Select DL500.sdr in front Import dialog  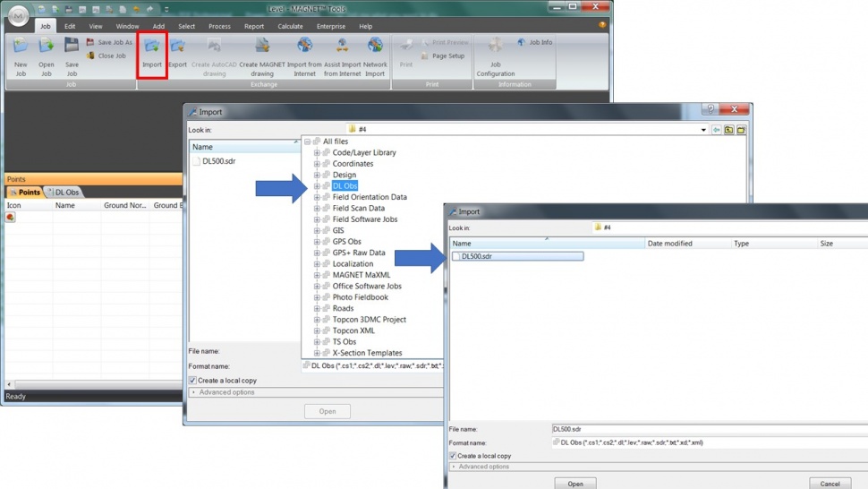point(517,256)
